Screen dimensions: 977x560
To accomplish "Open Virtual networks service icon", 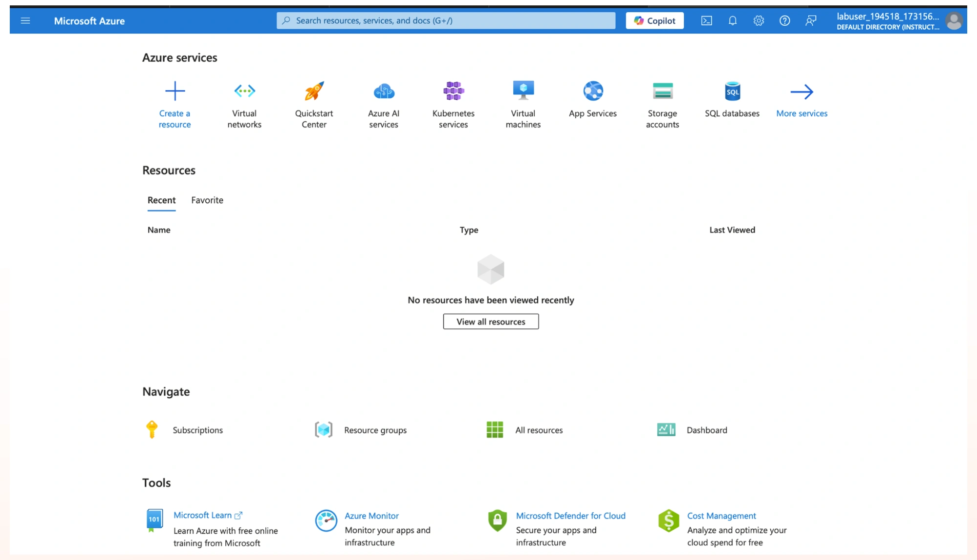I will coord(244,91).
